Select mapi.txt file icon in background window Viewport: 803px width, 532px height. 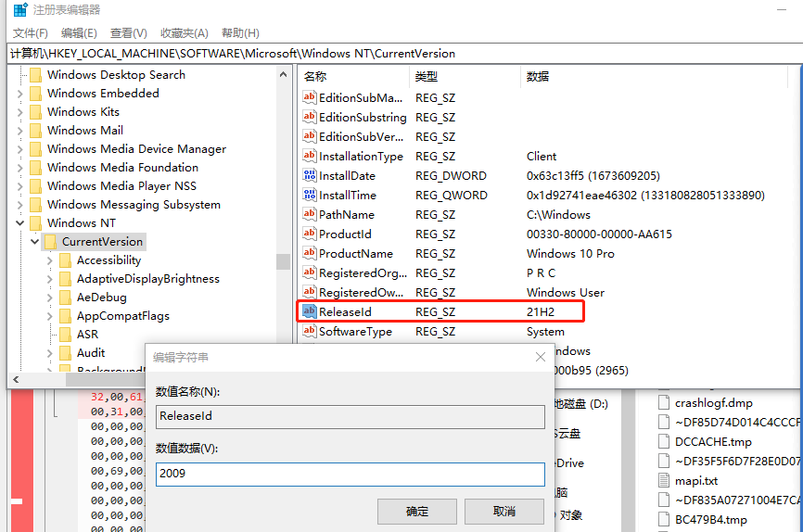(664, 480)
